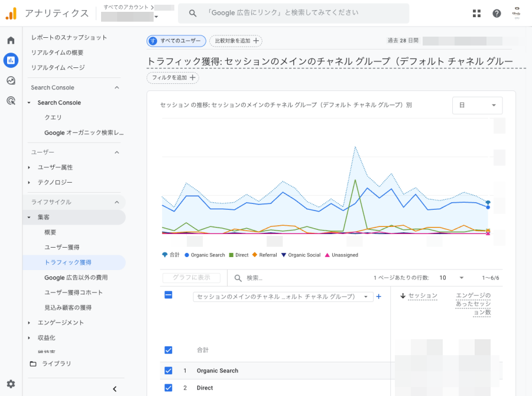Click the グラフに表示 button
Screen dimensions: 532x396
(192, 278)
